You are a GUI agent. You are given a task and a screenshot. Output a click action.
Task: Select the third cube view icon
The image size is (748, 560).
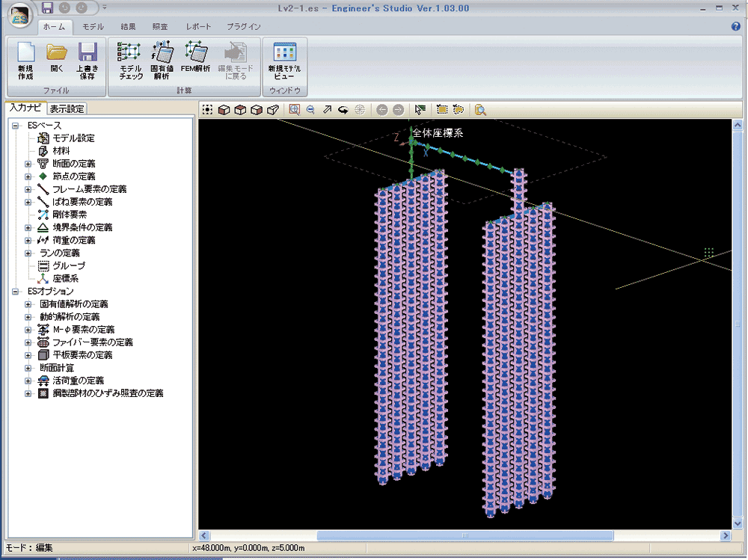(256, 110)
